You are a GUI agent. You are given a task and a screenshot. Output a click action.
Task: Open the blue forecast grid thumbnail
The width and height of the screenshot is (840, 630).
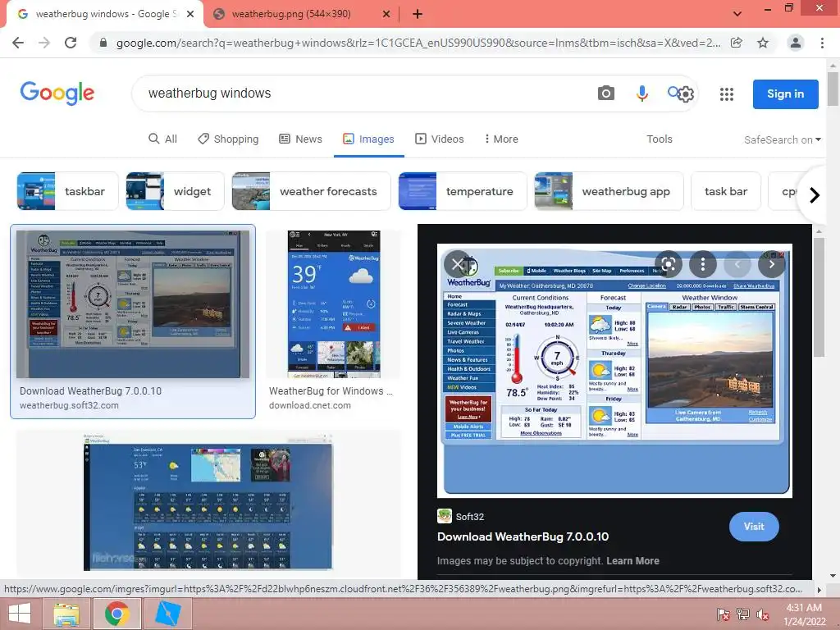(208, 503)
